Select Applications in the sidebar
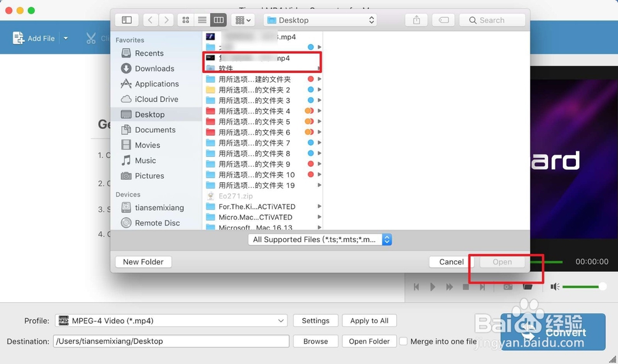The height and width of the screenshot is (364, 618). point(156,84)
